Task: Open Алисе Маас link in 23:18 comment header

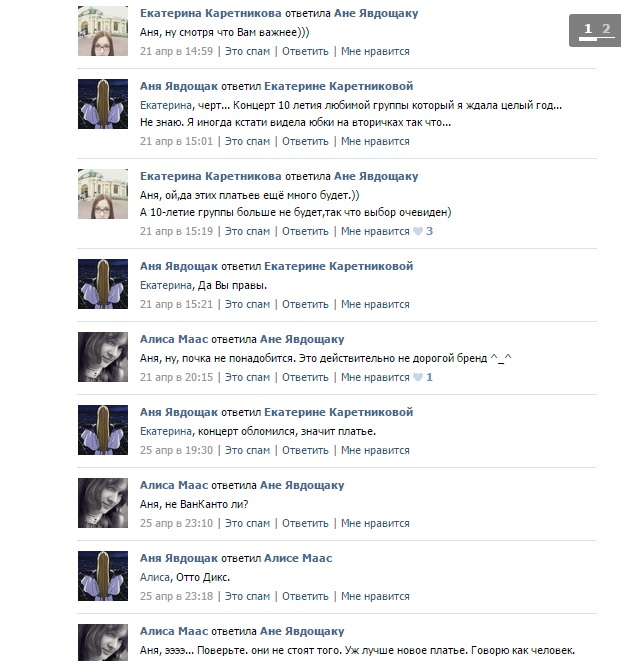Action: (298, 558)
